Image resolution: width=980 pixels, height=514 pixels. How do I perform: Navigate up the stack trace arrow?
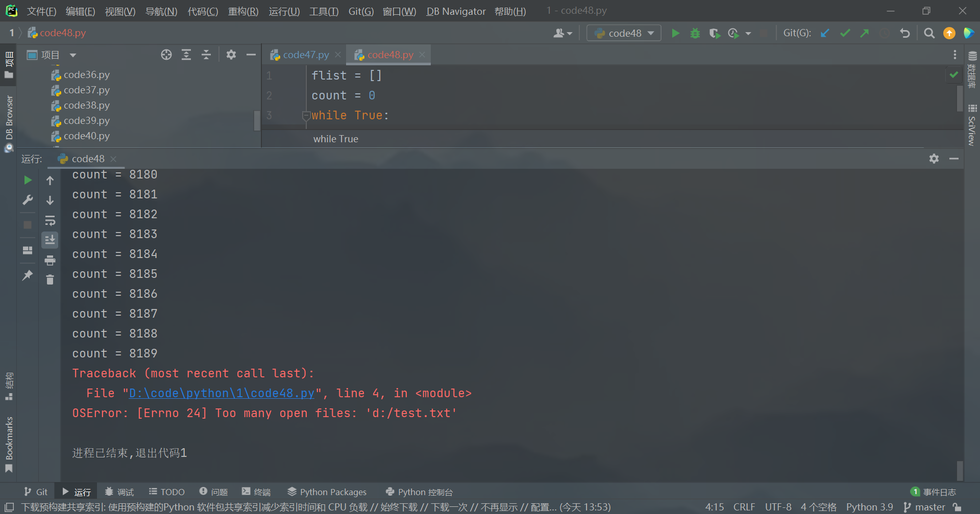coord(50,180)
